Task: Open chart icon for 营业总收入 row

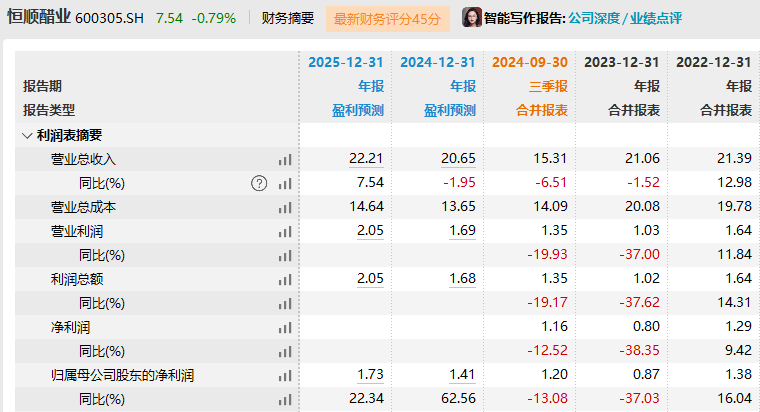Action: 285,159
